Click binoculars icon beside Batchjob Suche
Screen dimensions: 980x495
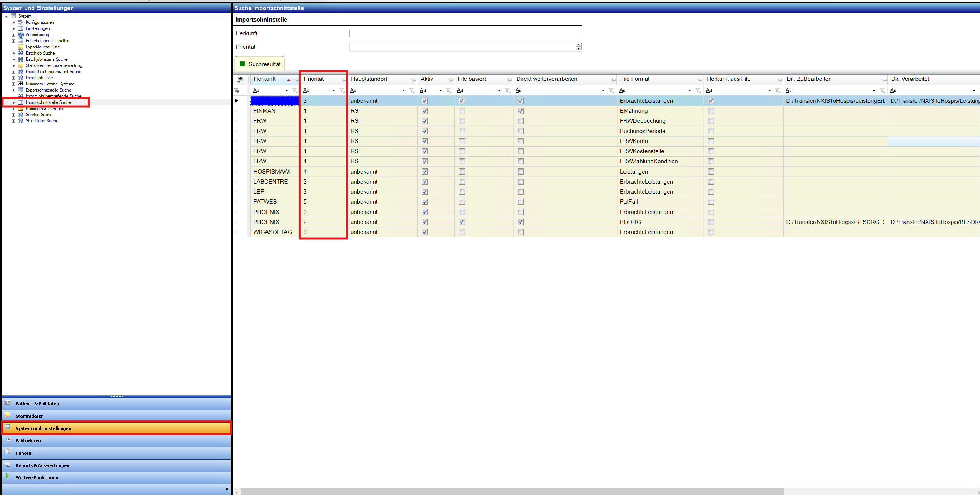(x=21, y=53)
